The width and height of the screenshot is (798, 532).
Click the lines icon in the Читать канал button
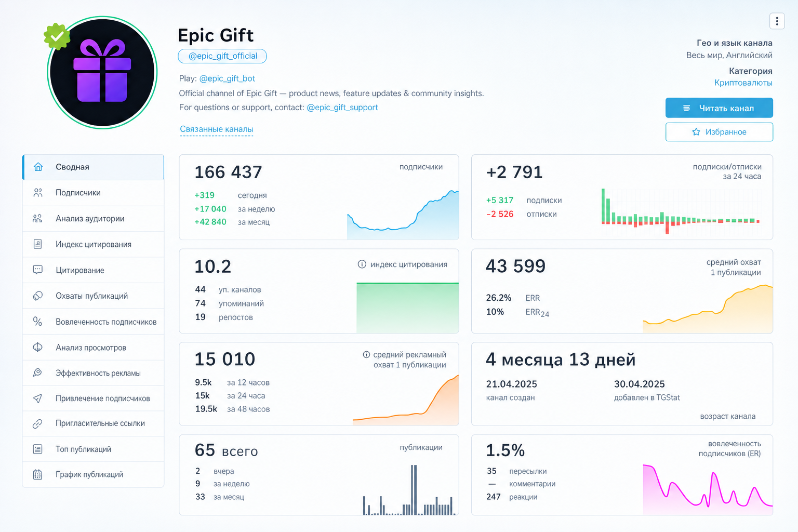click(686, 108)
